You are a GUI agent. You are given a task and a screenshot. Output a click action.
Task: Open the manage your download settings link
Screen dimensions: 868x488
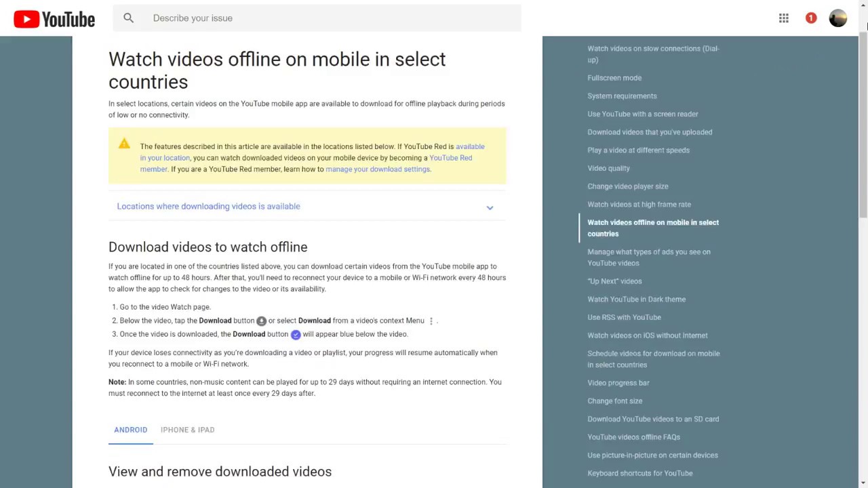coord(378,169)
